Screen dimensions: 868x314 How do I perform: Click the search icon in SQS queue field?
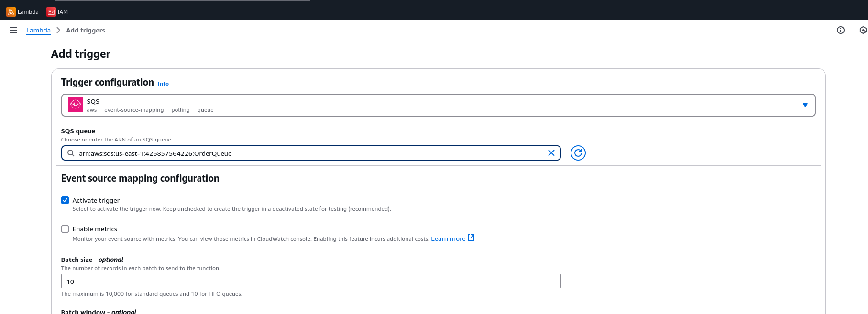[x=71, y=153]
